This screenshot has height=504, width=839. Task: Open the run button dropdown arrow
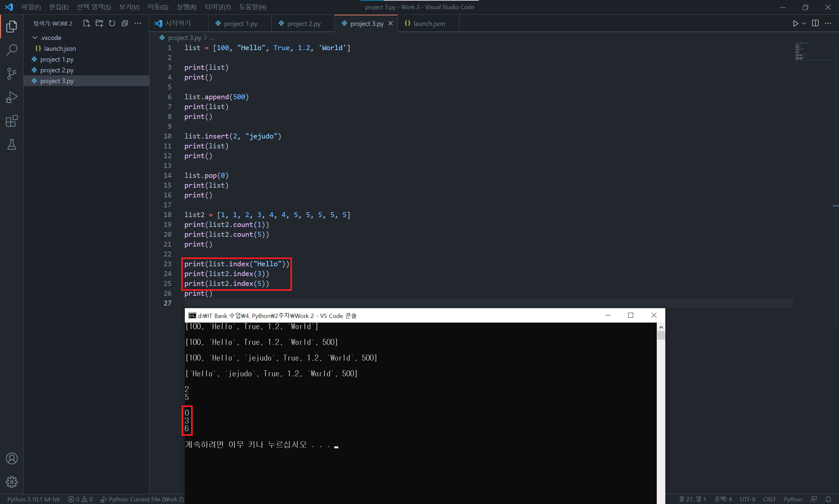click(804, 24)
